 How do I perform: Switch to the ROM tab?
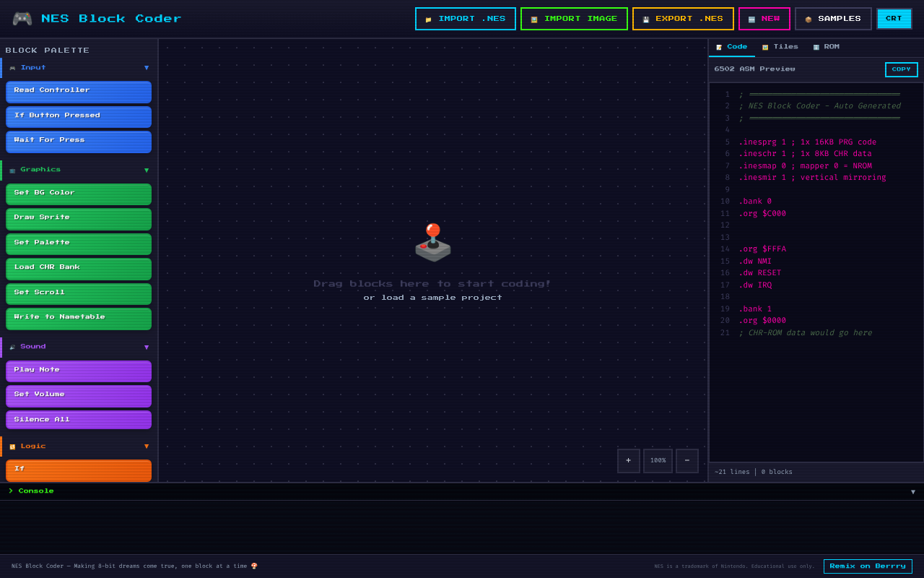tap(827, 47)
